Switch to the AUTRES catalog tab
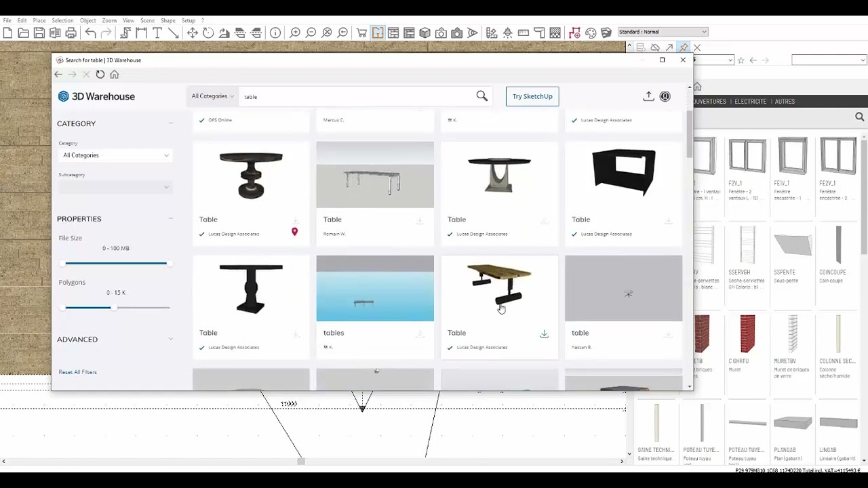The image size is (868, 488). 785,101
